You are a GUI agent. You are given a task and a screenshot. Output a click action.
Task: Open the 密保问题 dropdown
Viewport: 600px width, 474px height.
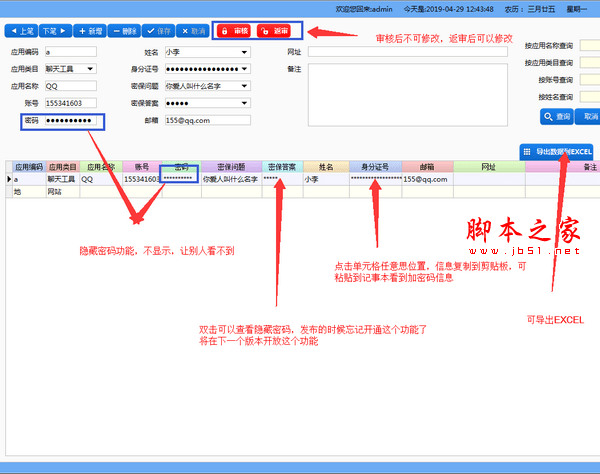tap(208, 86)
